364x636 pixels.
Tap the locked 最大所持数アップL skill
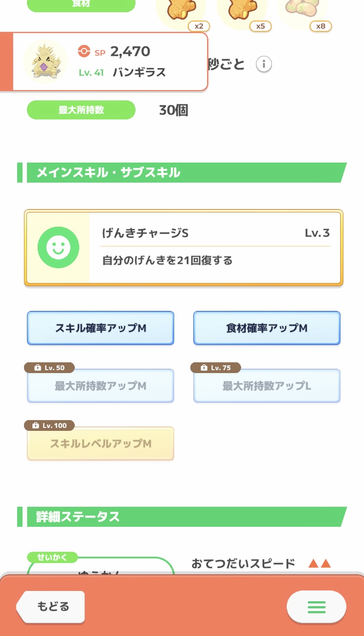pos(267,386)
